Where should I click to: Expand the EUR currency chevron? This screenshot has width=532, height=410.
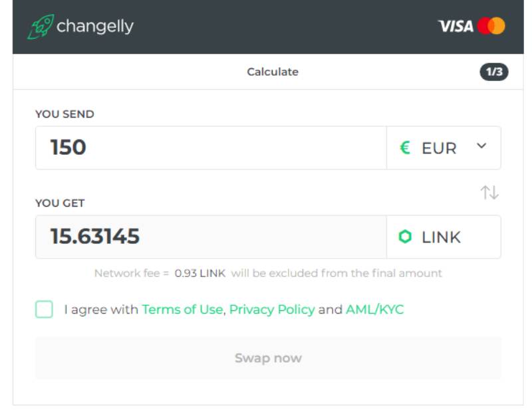[x=482, y=147]
